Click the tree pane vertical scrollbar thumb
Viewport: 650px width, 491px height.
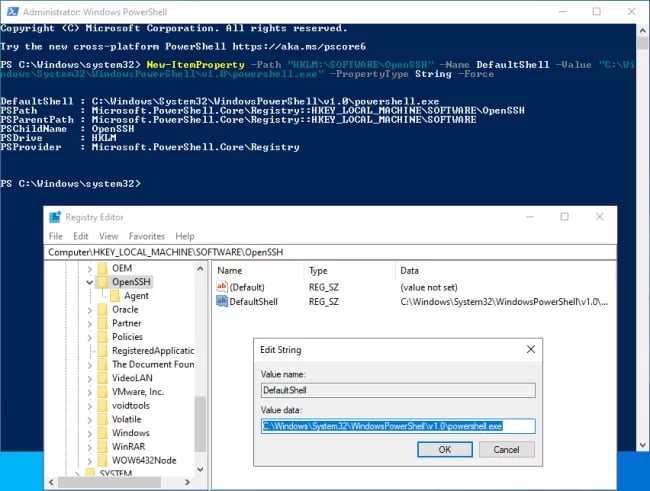coord(200,424)
